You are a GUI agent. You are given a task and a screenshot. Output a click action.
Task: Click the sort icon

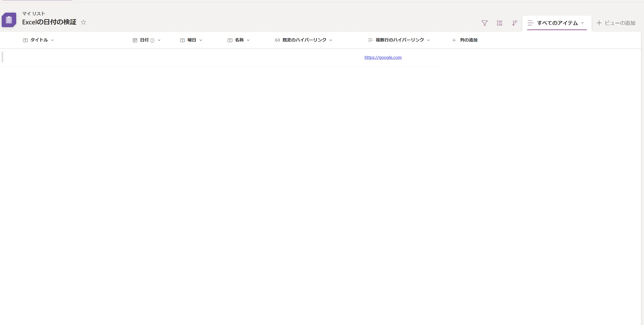coord(515,23)
